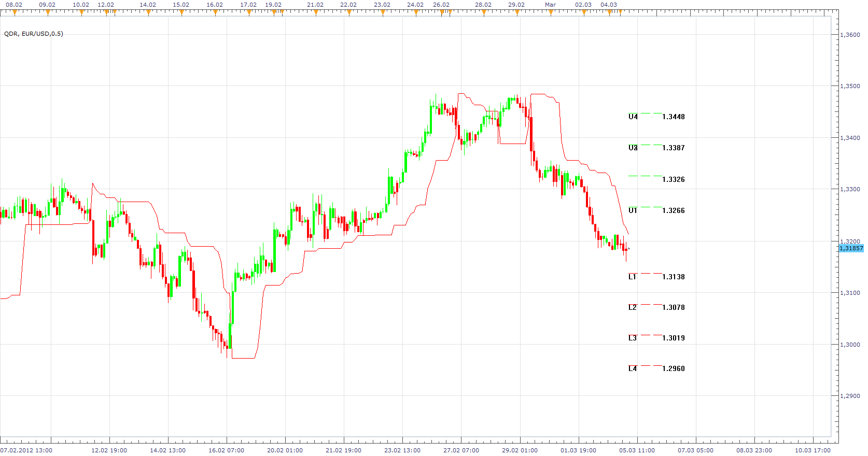Click the 27.02 07:00 time axis label
Viewport: 868px width, 456px height.
coord(461,450)
